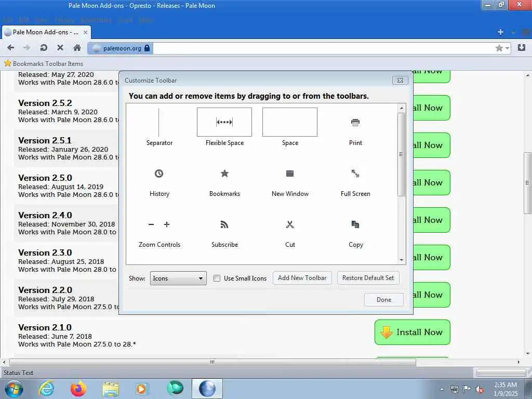Screen dimensions: 532x399
Task: Open the dimmed Tools menu
Action: coord(125,20)
